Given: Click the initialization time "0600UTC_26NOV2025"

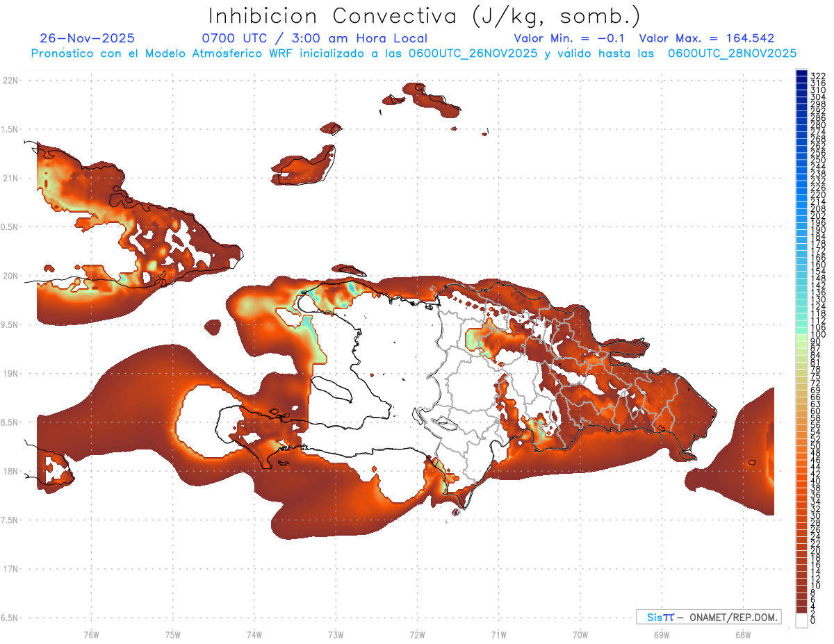Looking at the screenshot, I should tap(473, 53).
